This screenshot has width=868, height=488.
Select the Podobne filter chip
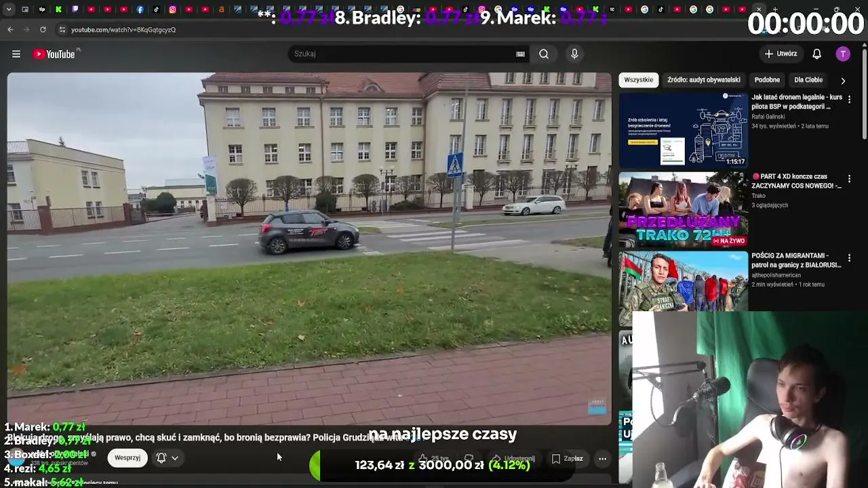767,80
